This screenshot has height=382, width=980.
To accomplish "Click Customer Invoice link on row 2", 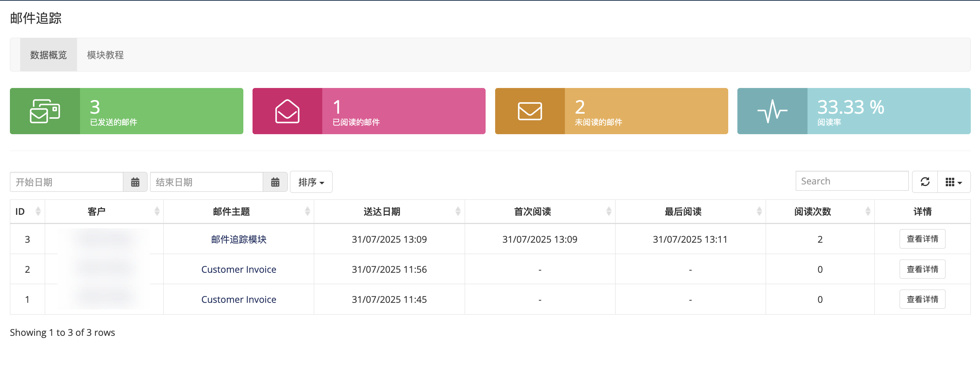I will (238, 269).
